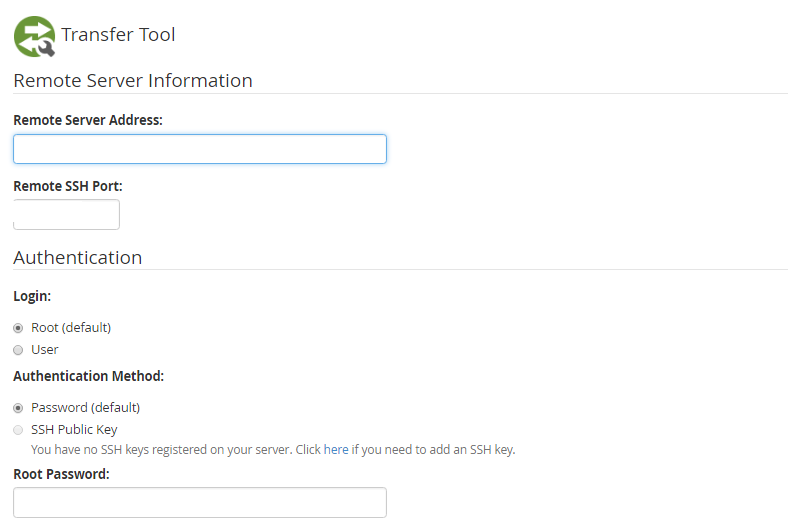
Task: Click the Transfer Tool title text
Action: pos(118,35)
